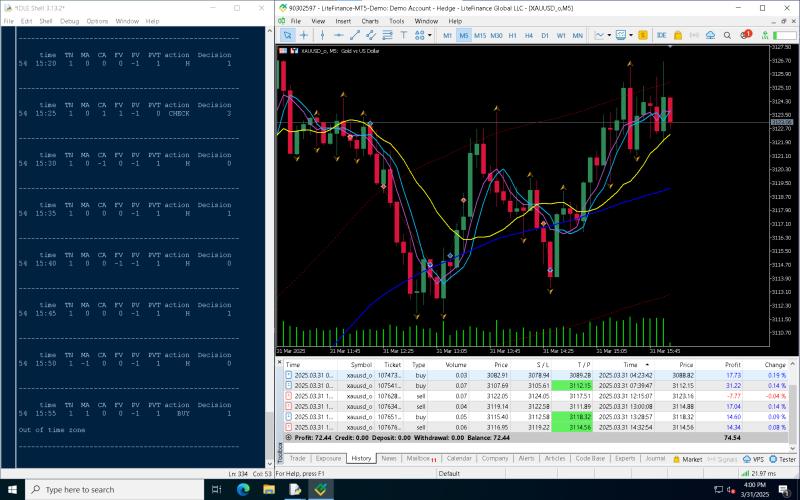Open the Debug menu in IDLE Shell

[69, 21]
